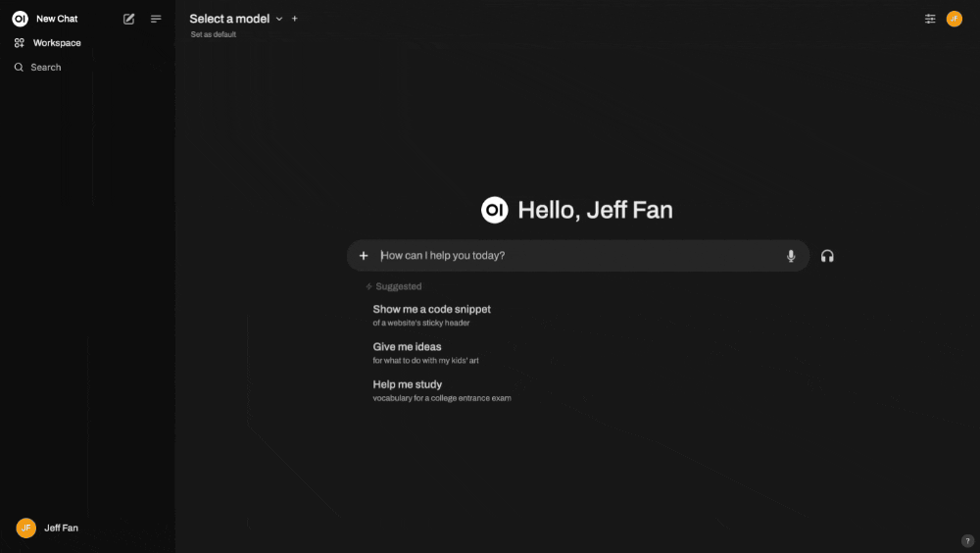Focus the 'How can I help you today?' input
This screenshot has width=980, height=553.
pyautogui.click(x=578, y=255)
